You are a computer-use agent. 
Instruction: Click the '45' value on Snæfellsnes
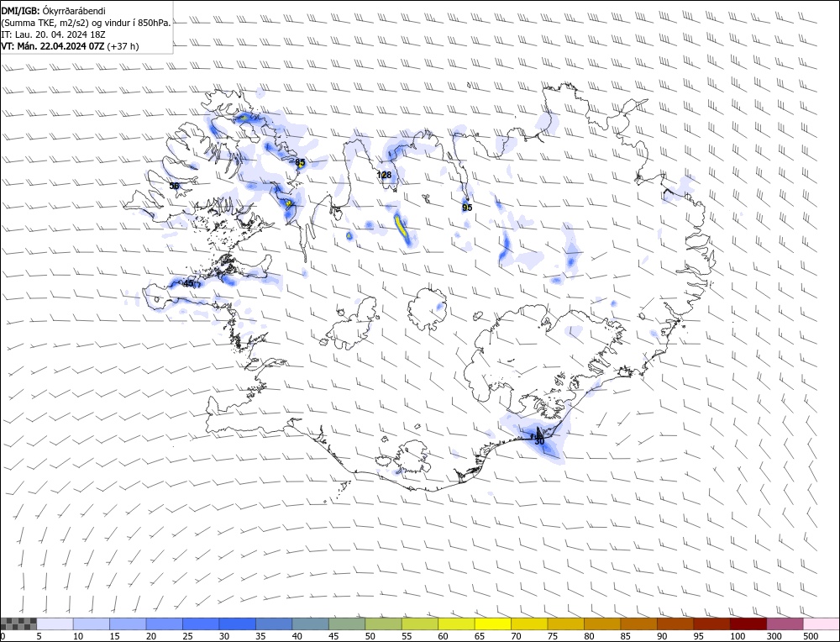tap(188, 283)
